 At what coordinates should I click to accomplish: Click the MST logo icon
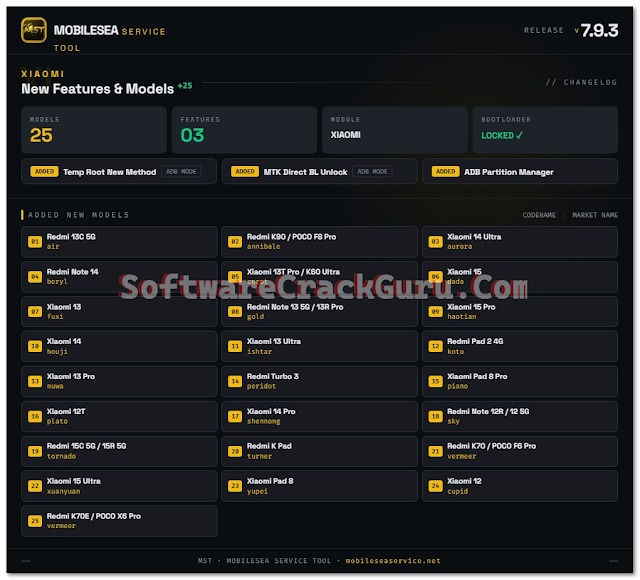[x=33, y=30]
